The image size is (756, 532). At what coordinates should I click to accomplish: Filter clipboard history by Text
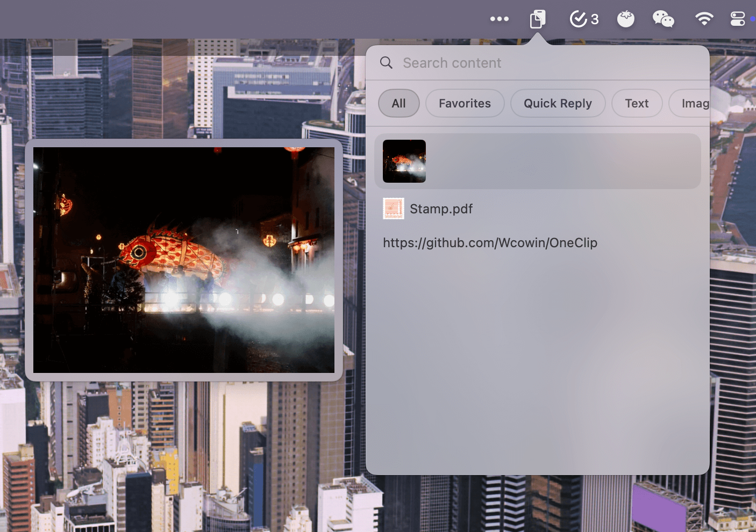pyautogui.click(x=637, y=103)
